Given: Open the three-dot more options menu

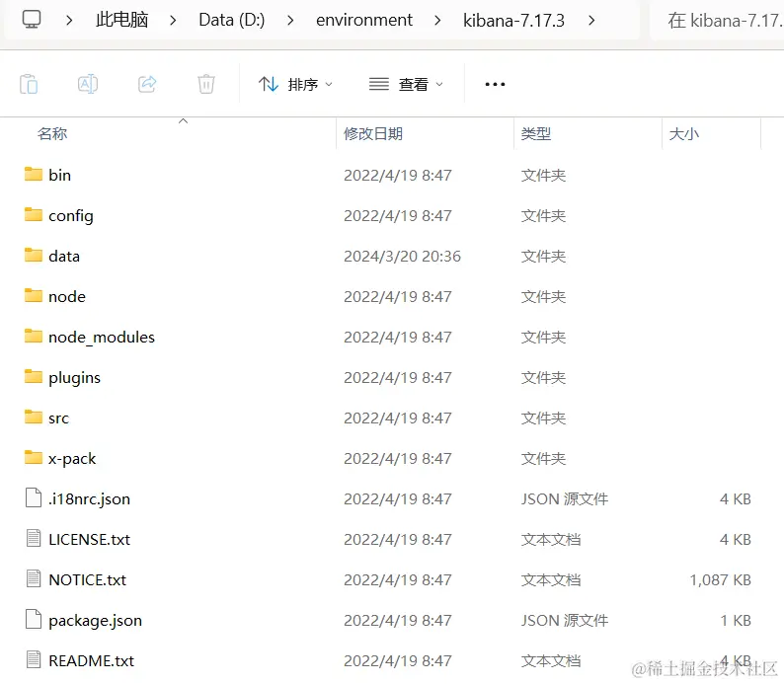Looking at the screenshot, I should point(495,84).
